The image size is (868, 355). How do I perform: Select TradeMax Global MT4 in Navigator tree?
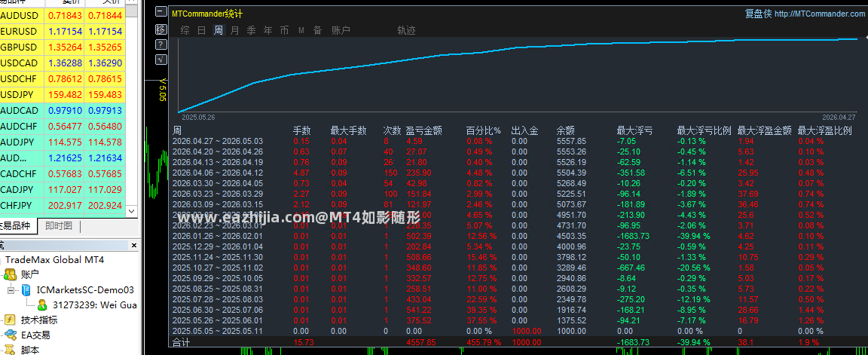click(x=54, y=260)
